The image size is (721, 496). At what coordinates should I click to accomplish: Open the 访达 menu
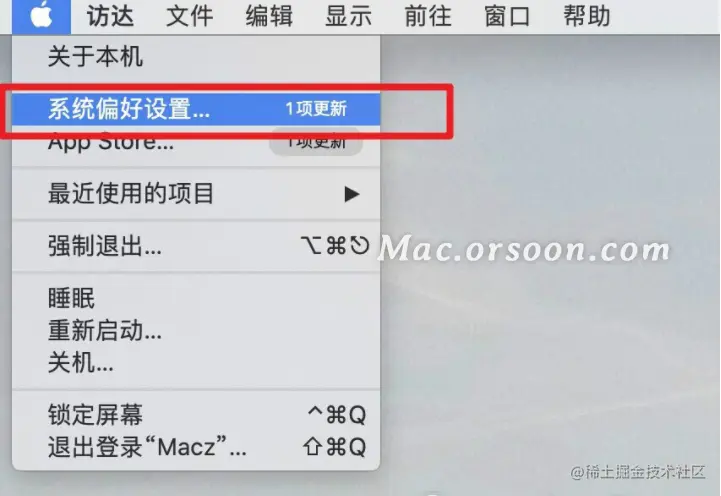[110, 17]
